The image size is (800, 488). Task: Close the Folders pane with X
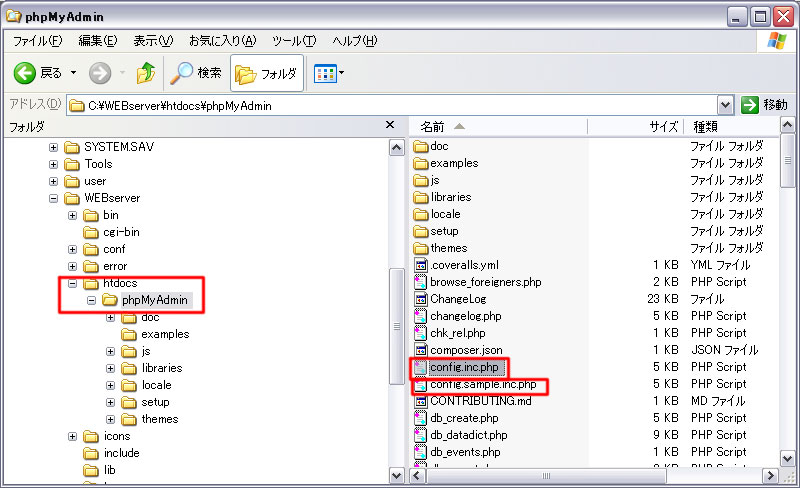(x=390, y=125)
